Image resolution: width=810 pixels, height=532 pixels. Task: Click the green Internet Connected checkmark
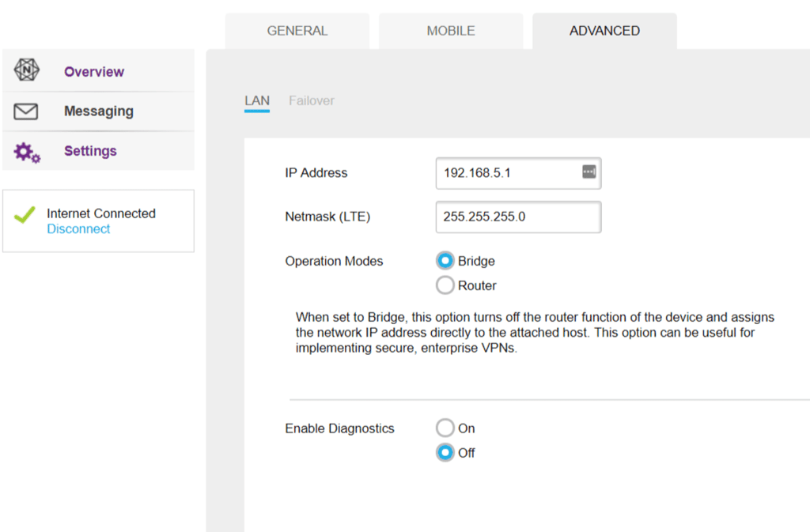coord(25,214)
